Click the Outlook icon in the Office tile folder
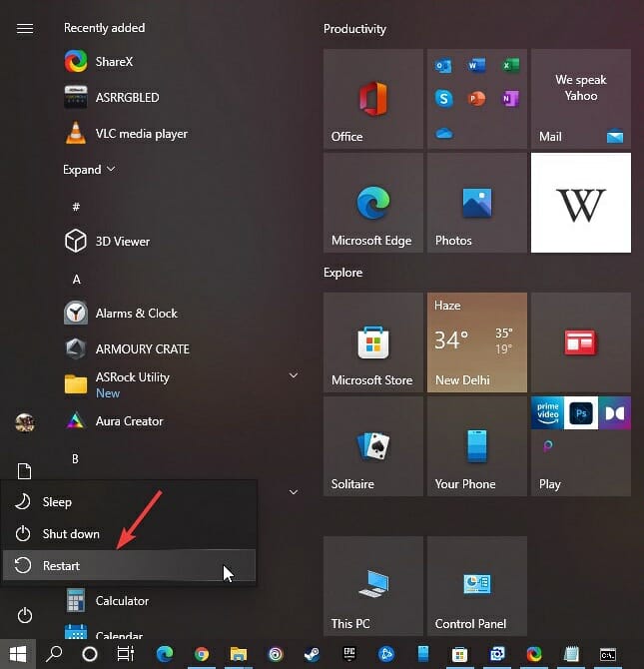 click(443, 66)
